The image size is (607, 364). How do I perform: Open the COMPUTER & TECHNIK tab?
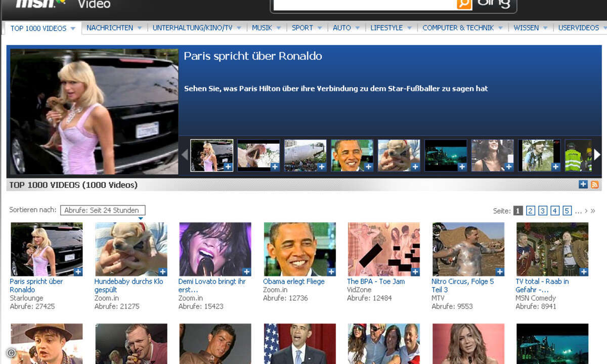(x=458, y=28)
